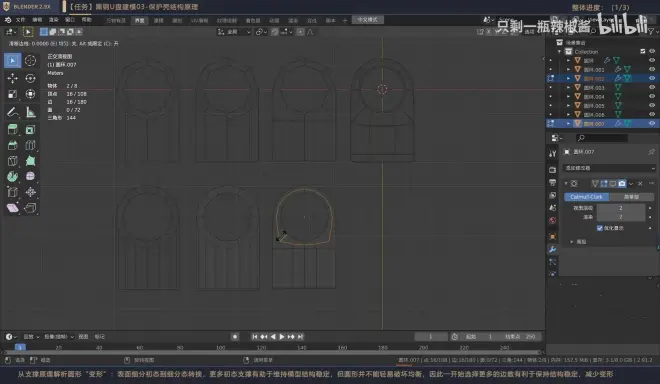This screenshot has height=384, width=660.
Task: Activate the Spin tool
Action: point(13,176)
